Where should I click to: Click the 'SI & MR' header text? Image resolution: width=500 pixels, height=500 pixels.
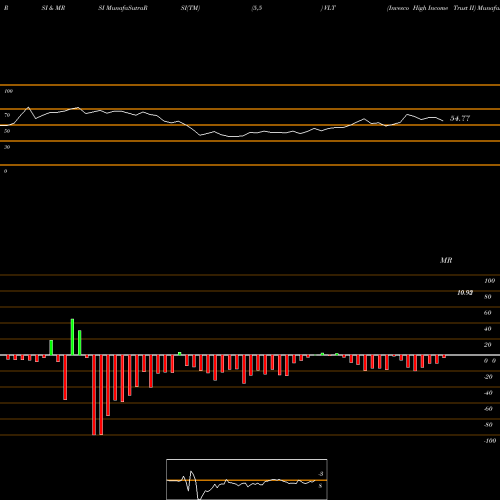click(x=53, y=8)
